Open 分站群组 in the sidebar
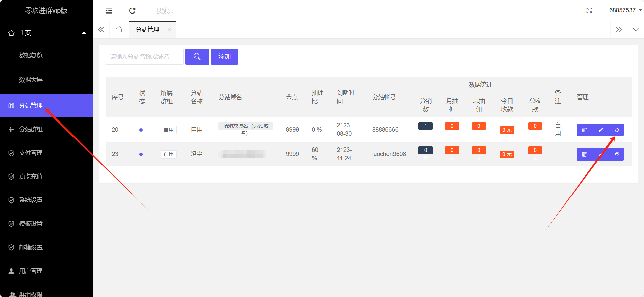 coord(31,129)
